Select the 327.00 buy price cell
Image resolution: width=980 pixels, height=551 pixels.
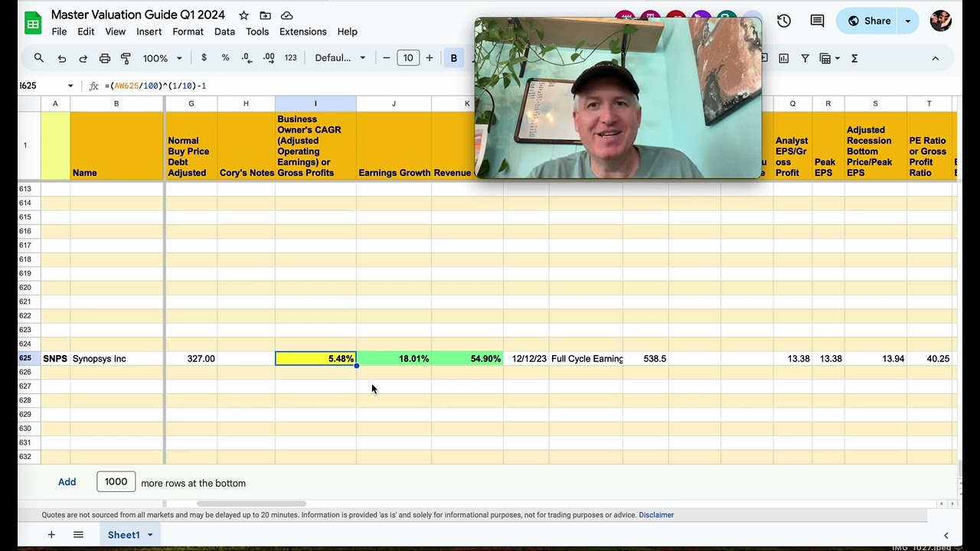[x=191, y=358]
